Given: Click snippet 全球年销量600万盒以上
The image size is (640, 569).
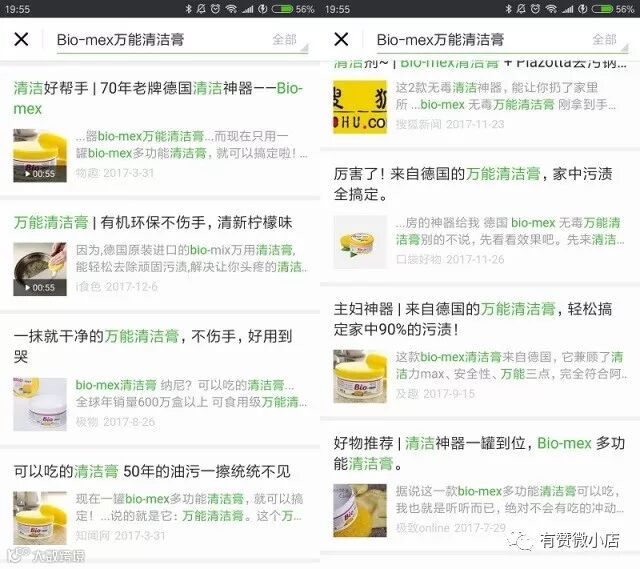Looking at the screenshot, I should click(191, 393).
